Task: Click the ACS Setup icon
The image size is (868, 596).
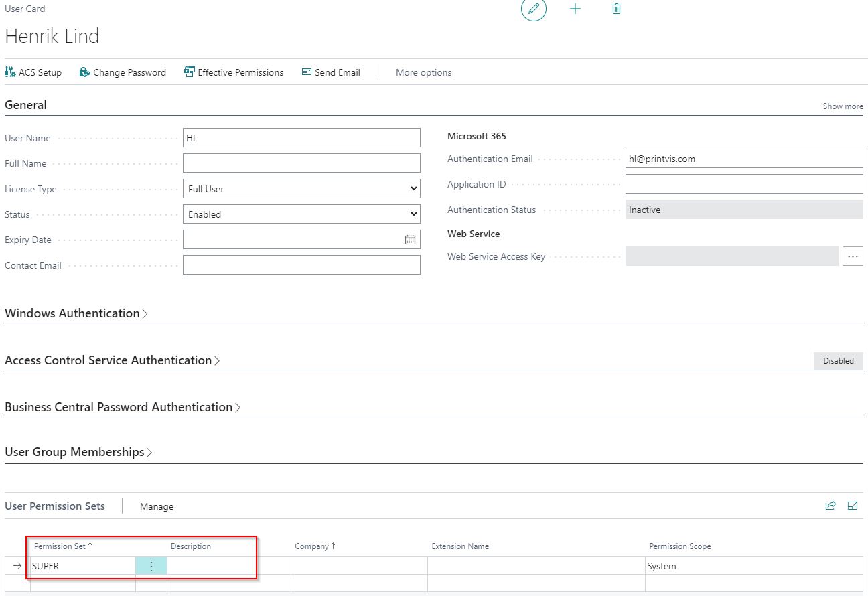Action: click(x=10, y=72)
